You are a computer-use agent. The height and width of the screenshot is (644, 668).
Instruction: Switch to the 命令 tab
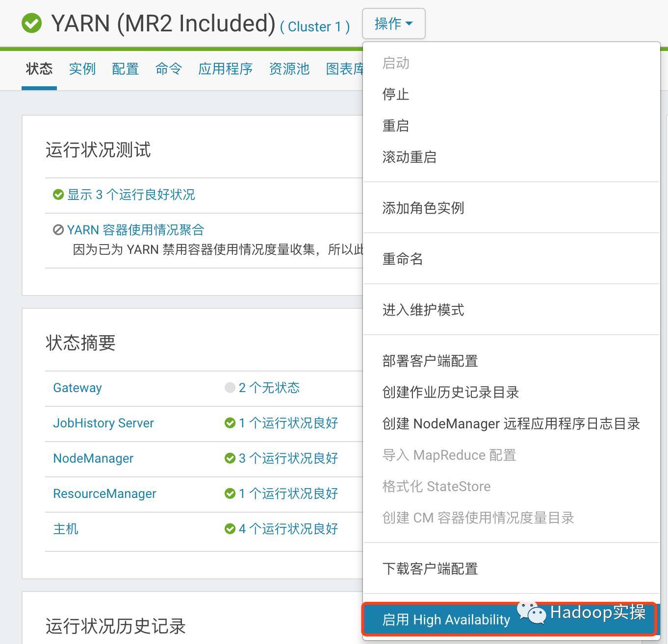click(x=168, y=69)
